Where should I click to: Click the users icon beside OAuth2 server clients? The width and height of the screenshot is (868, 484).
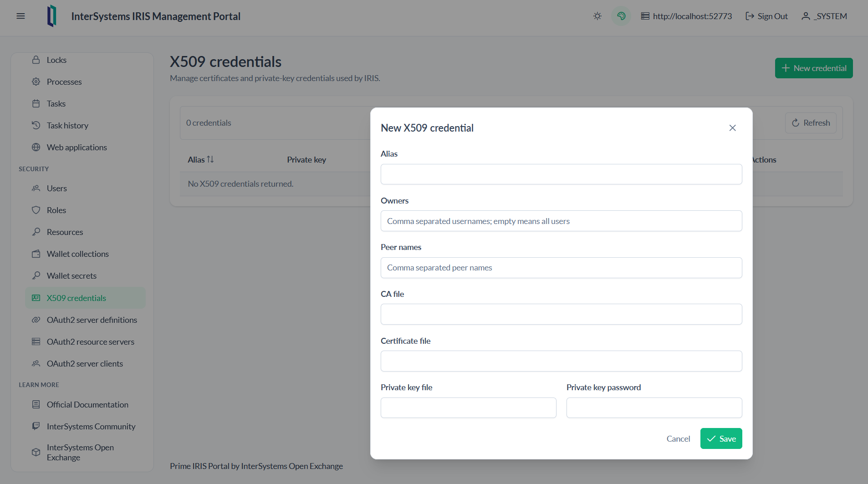[36, 363]
